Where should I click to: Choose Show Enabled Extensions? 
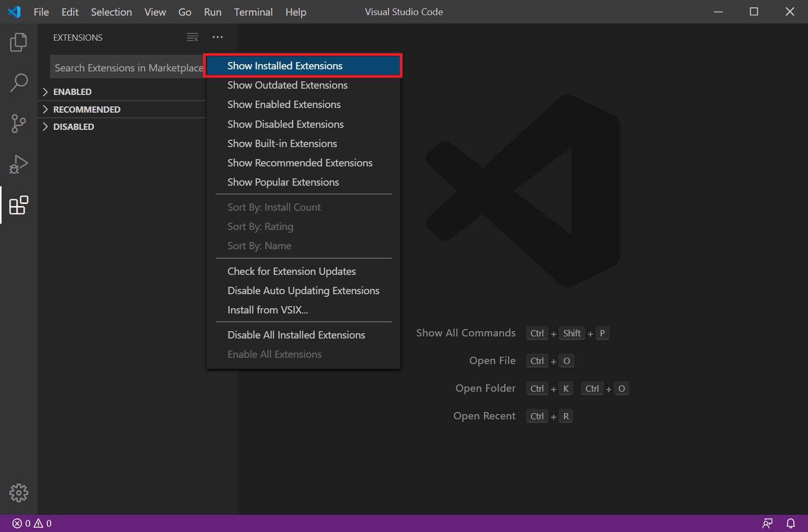303,104
